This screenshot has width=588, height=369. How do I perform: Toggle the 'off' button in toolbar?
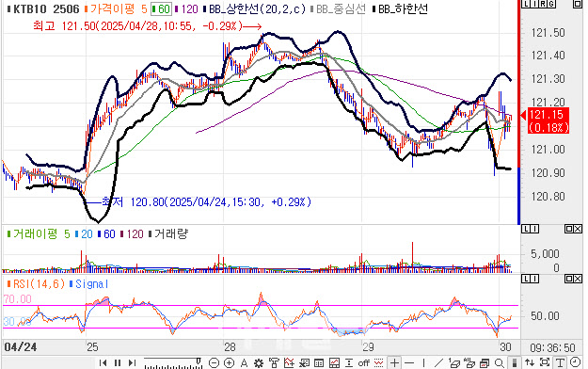(363, 363)
